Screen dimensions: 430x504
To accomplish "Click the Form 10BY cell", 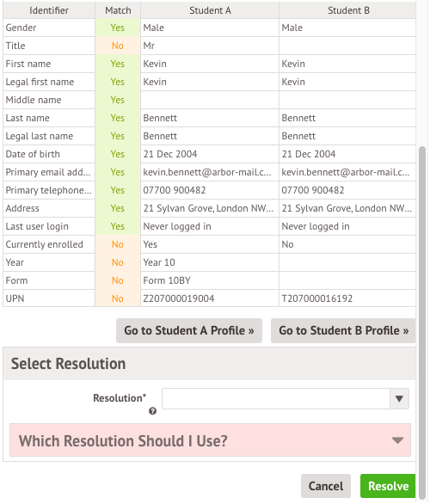I will pos(210,280).
